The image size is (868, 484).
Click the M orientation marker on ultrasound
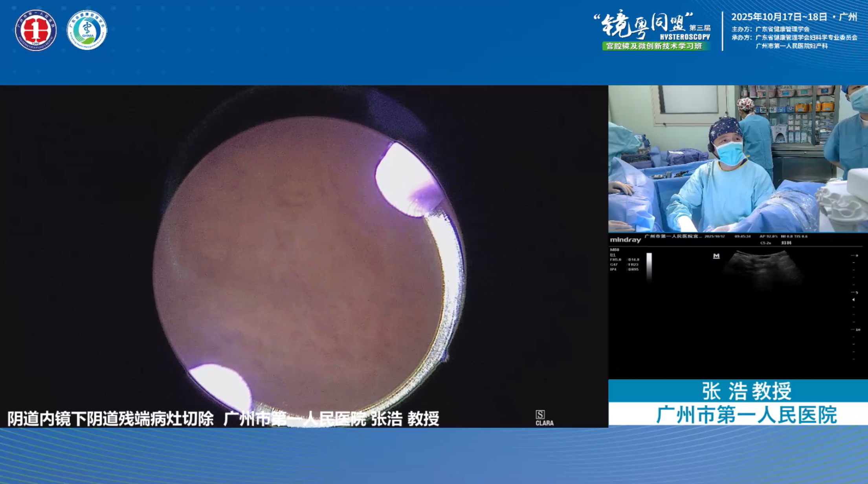click(x=716, y=256)
